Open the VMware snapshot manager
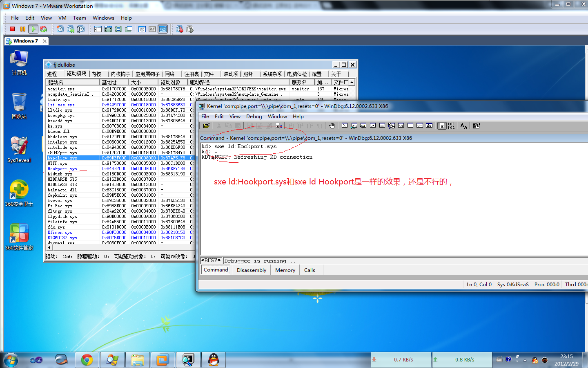 [x=81, y=29]
